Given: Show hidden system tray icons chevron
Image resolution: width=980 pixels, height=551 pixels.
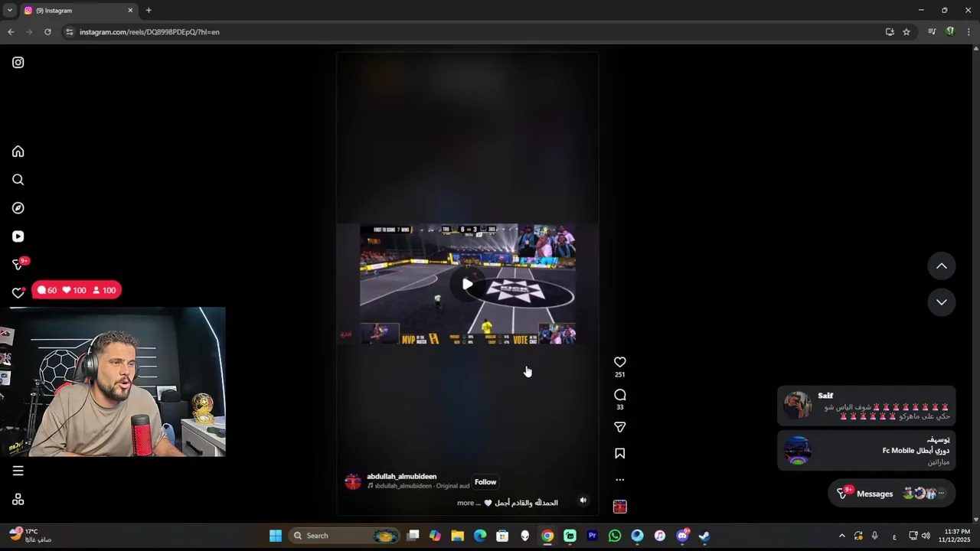Looking at the screenshot, I should click(842, 536).
